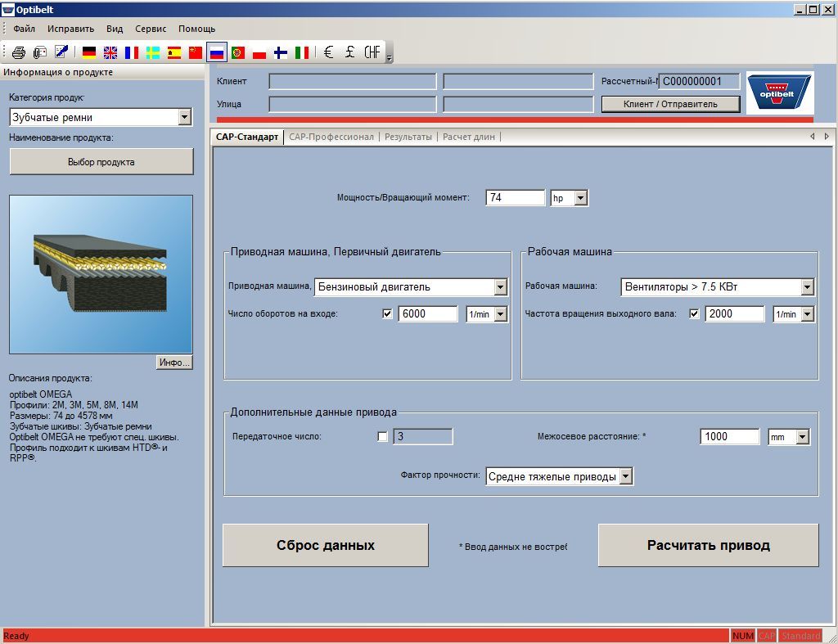Expand the Приводная машина dropdown
This screenshot has height=644, width=838.
501,287
